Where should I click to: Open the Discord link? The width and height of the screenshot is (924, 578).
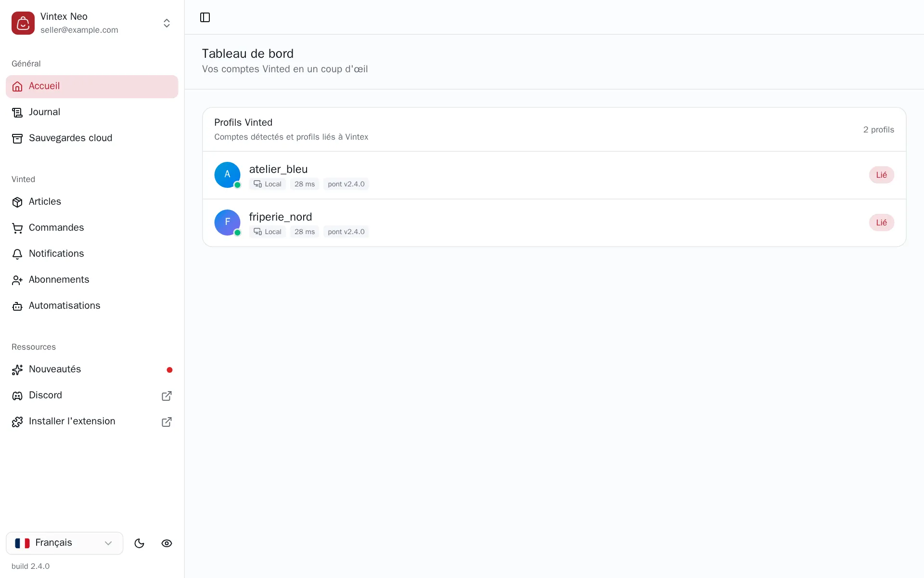[92, 395]
